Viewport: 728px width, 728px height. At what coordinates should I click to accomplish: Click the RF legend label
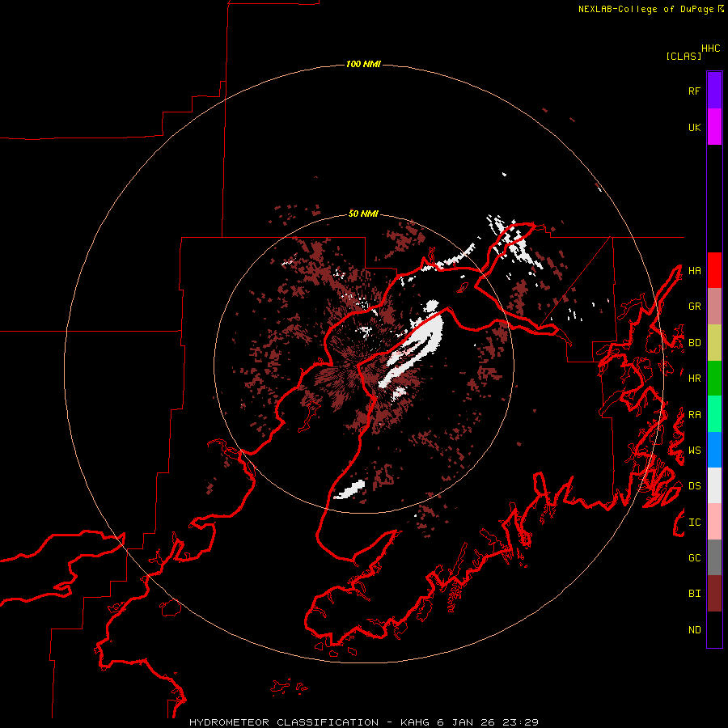click(x=694, y=91)
